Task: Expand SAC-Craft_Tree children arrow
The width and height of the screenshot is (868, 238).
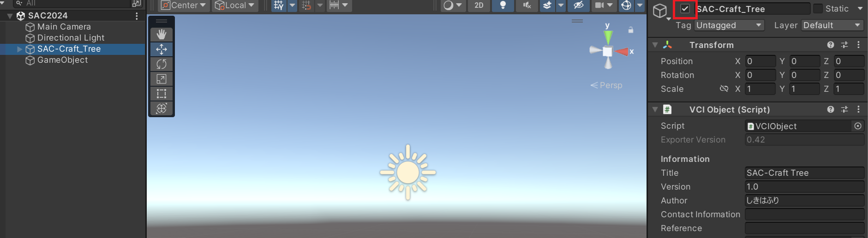Action: (19, 49)
